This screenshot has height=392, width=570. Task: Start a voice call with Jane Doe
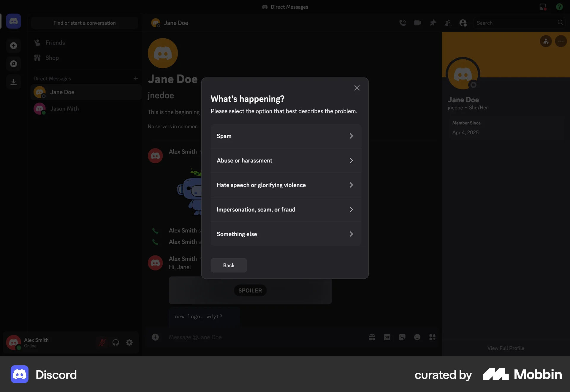pos(403,23)
